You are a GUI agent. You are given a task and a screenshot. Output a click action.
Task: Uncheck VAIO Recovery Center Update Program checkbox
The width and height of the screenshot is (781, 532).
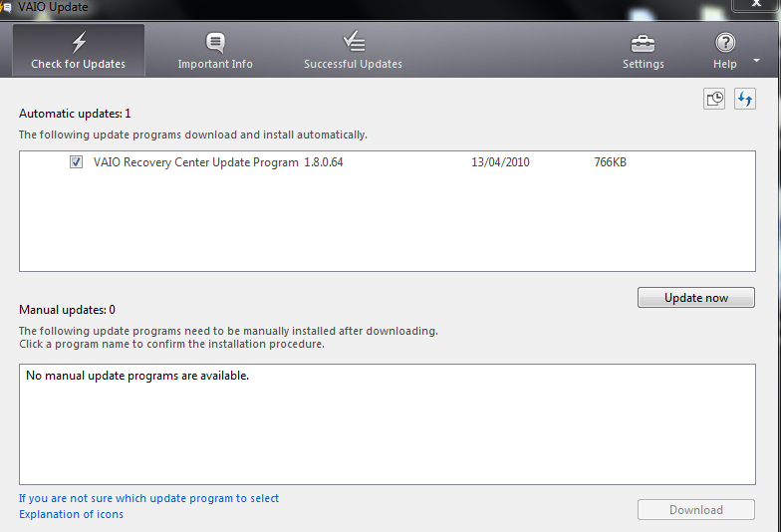tap(76, 161)
